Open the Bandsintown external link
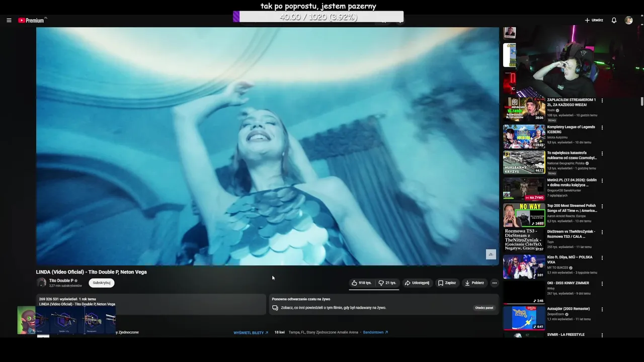 tap(375, 332)
